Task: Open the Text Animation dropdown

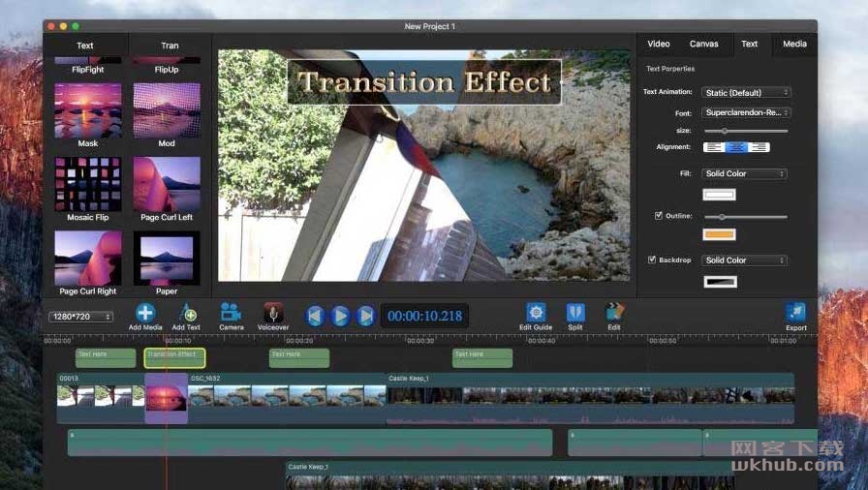Action: (746, 92)
